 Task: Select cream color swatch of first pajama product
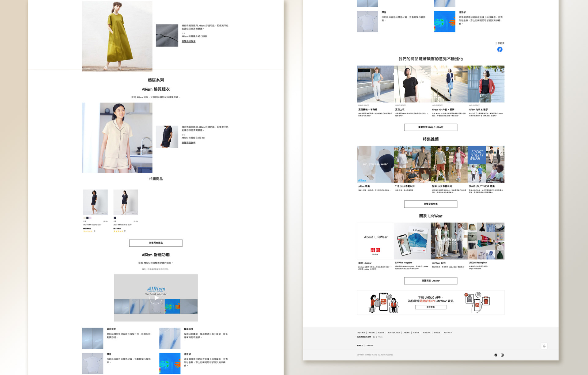[x=85, y=218]
